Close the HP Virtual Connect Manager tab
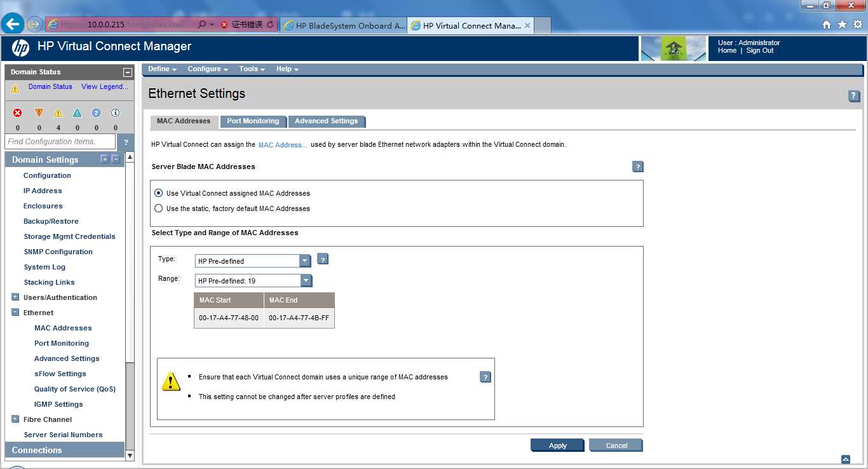The height and width of the screenshot is (469, 868). pos(527,25)
